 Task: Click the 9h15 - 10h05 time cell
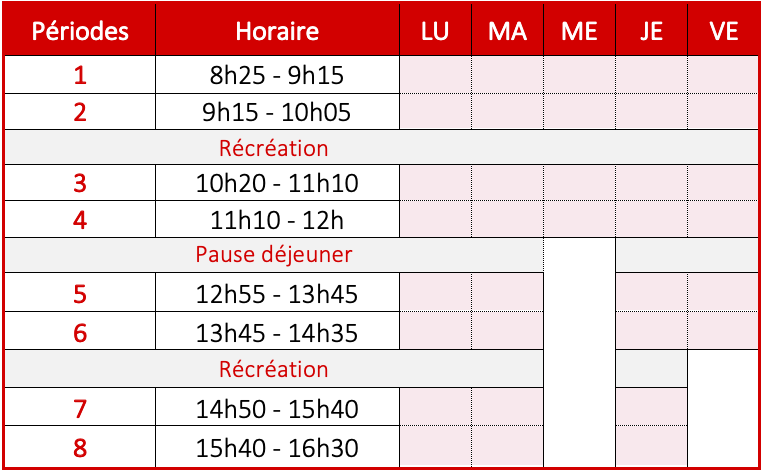click(277, 111)
